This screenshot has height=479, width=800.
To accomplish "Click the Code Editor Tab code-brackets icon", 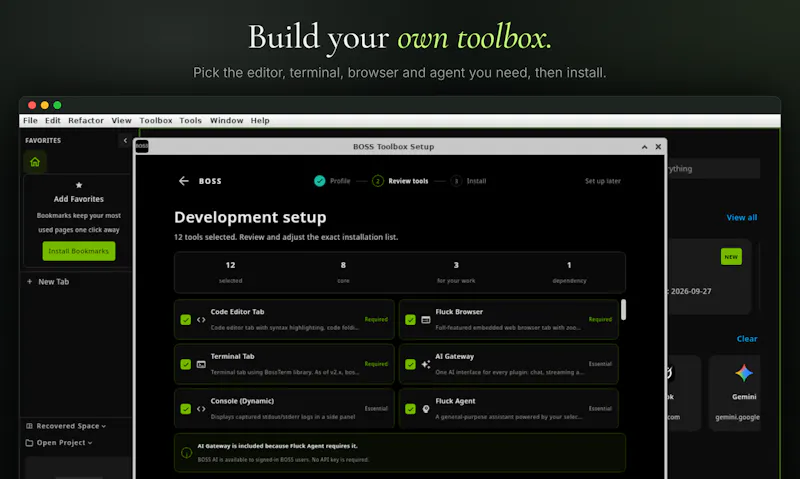I will [x=201, y=320].
